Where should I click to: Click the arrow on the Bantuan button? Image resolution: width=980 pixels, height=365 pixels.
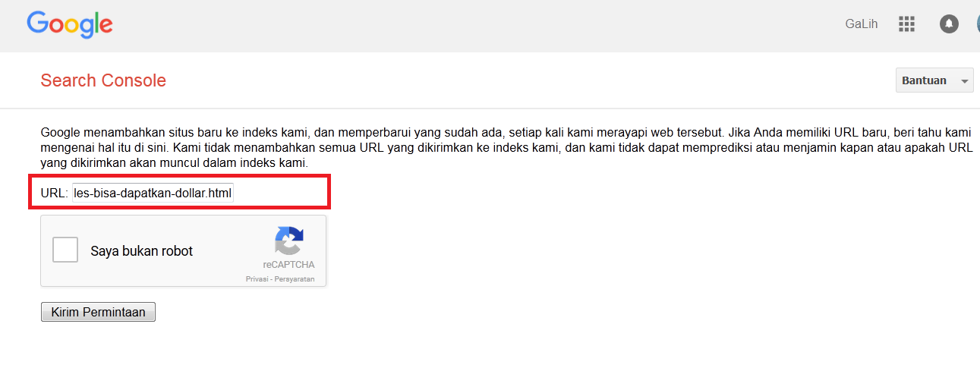click(964, 81)
